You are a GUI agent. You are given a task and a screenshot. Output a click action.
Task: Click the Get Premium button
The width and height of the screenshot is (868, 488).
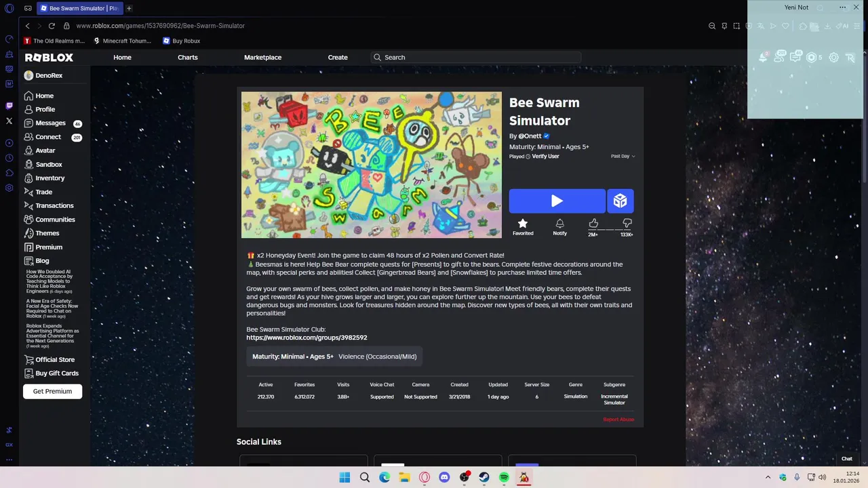point(52,391)
